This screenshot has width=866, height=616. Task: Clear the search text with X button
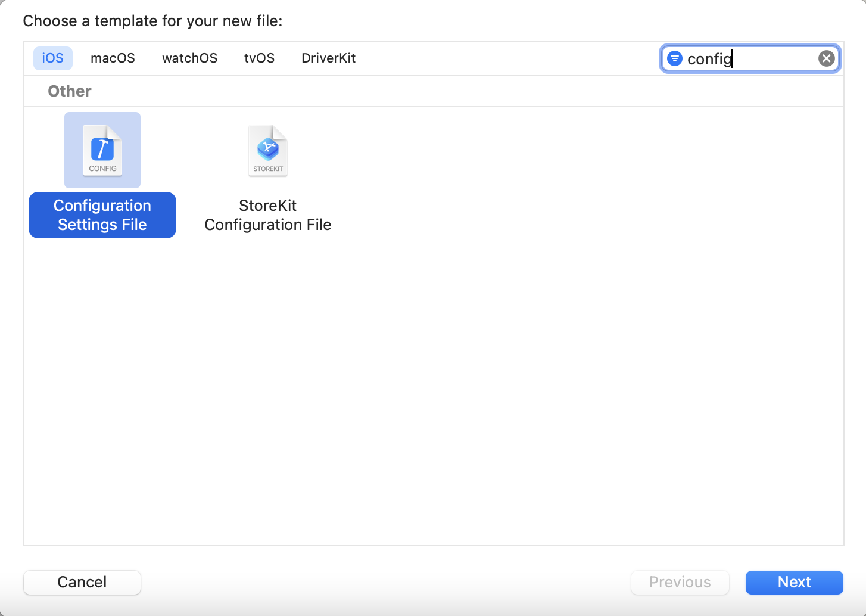(826, 58)
